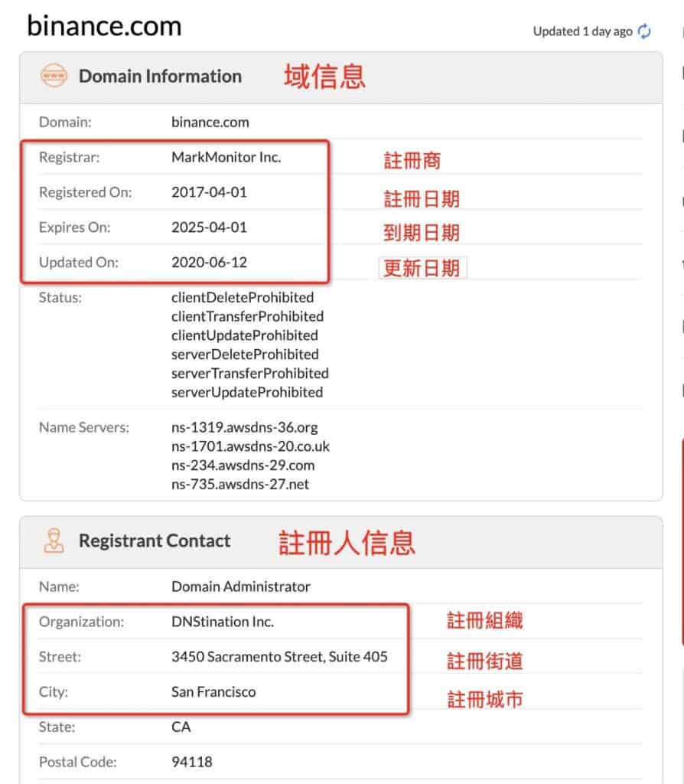
Task: Select registrar value MarkMonitor Inc.
Action: click(x=226, y=157)
